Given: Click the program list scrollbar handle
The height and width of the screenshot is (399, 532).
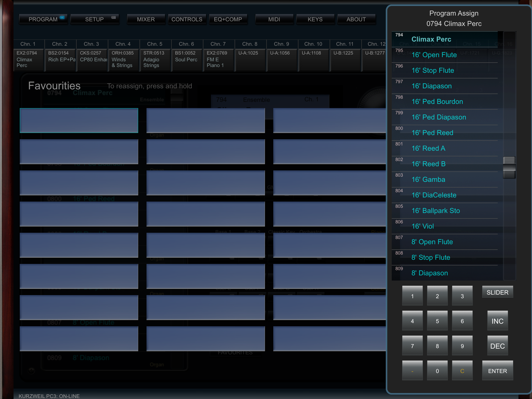Looking at the screenshot, I should click(509, 168).
